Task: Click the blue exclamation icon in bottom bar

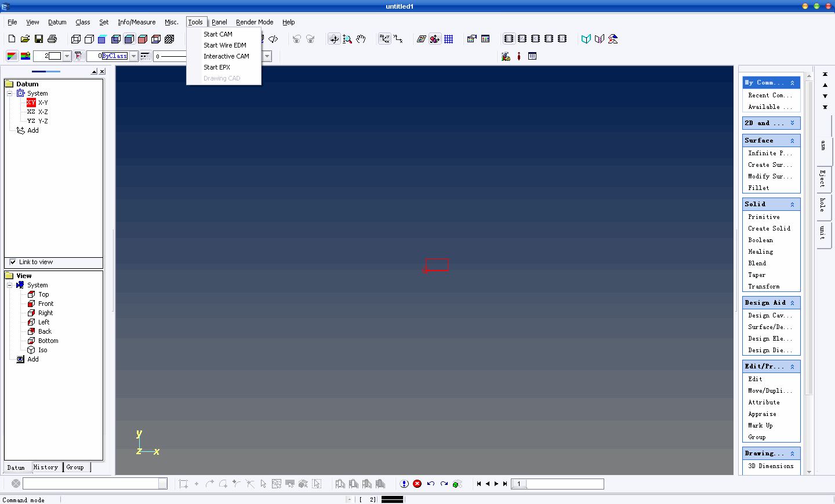Action: click(x=404, y=484)
